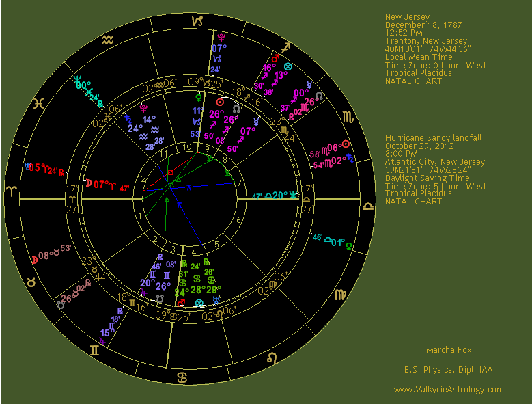The width and height of the screenshot is (532, 404).
Task: Select the Leo glyph on outer ring
Action: [x=271, y=358]
